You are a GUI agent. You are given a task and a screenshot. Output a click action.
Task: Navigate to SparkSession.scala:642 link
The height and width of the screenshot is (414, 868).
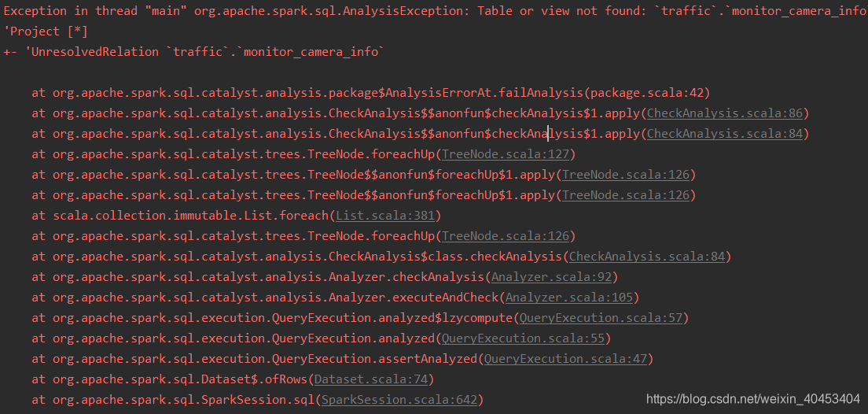[x=399, y=400]
